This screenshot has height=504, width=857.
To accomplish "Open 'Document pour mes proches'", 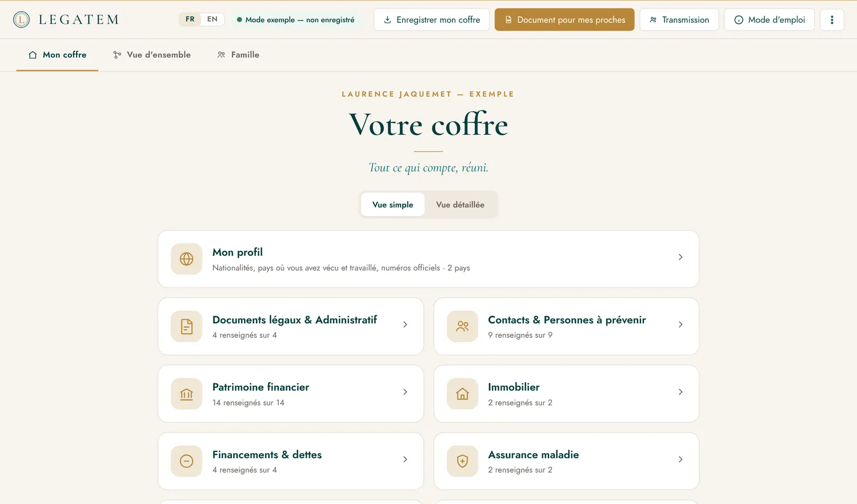I will pos(564,19).
